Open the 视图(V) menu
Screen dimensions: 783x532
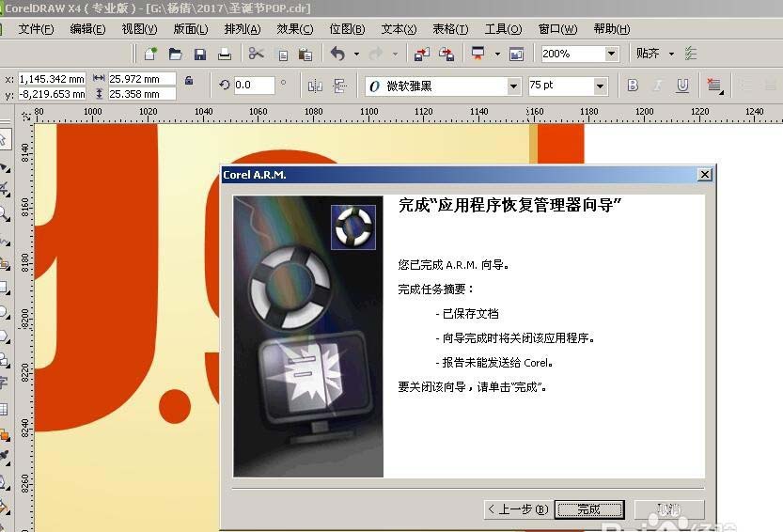[139, 29]
